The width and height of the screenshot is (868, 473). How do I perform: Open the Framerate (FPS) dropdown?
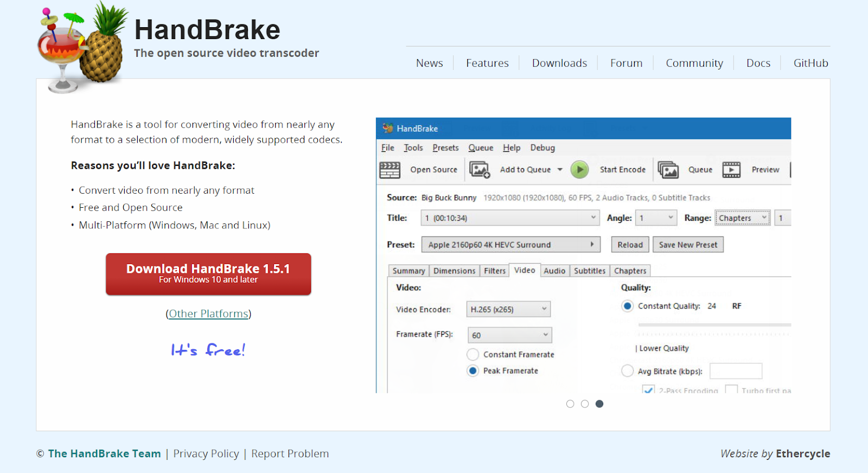click(509, 335)
